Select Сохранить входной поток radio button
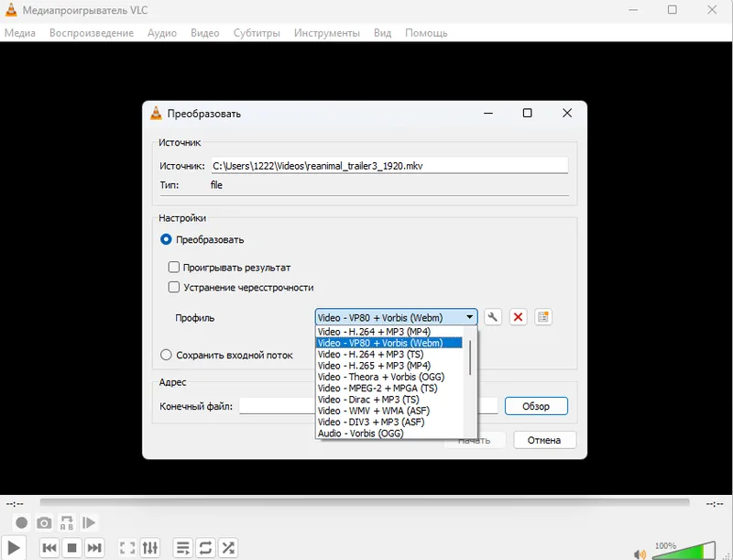This screenshot has width=733, height=560. (x=166, y=355)
